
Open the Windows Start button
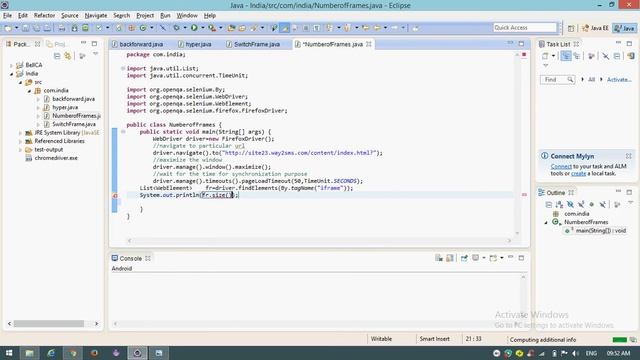point(9,353)
